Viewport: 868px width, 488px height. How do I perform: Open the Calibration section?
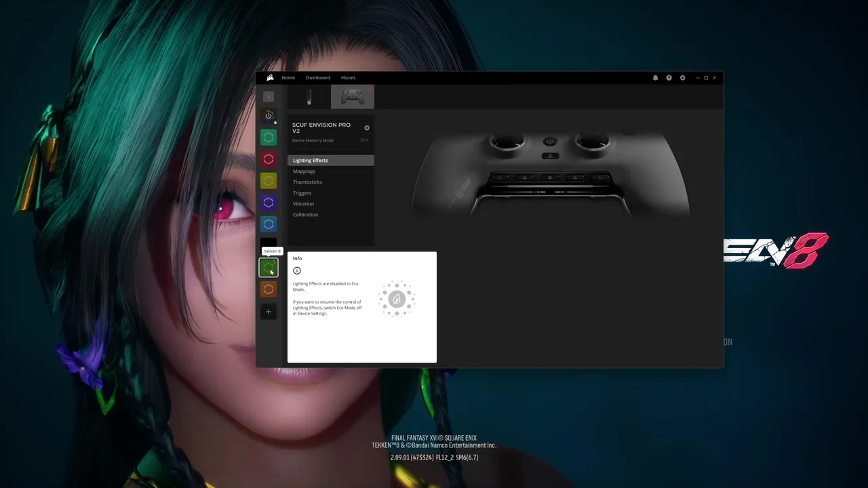pyautogui.click(x=331, y=215)
